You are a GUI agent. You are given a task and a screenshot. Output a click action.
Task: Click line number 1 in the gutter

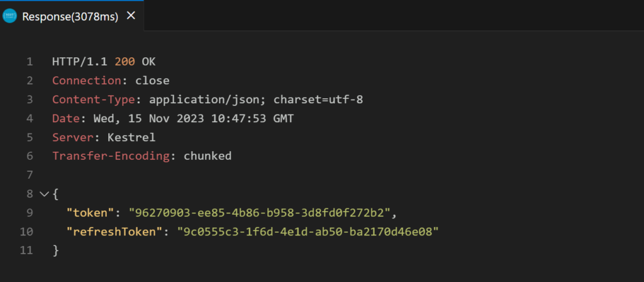(x=30, y=62)
